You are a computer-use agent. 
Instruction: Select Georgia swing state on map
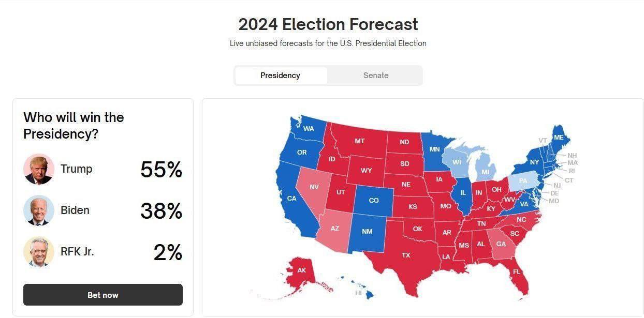(x=501, y=245)
